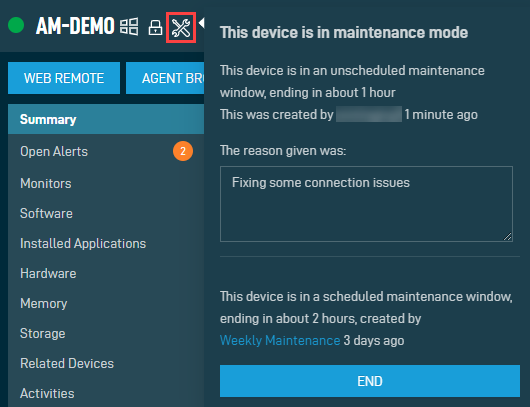This screenshot has width=530, height=407.
Task: Open the orange Open Alerts count badge
Action: [183, 151]
